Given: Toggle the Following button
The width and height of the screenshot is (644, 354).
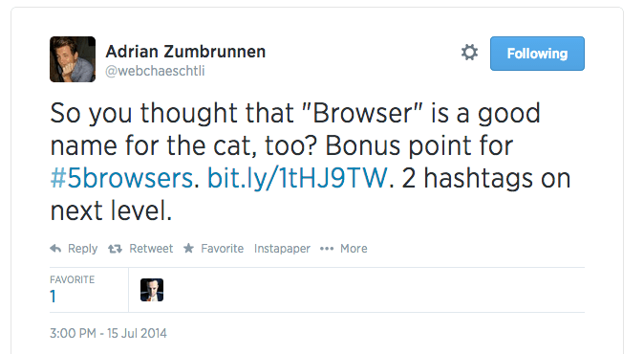Looking at the screenshot, I should click(x=537, y=54).
